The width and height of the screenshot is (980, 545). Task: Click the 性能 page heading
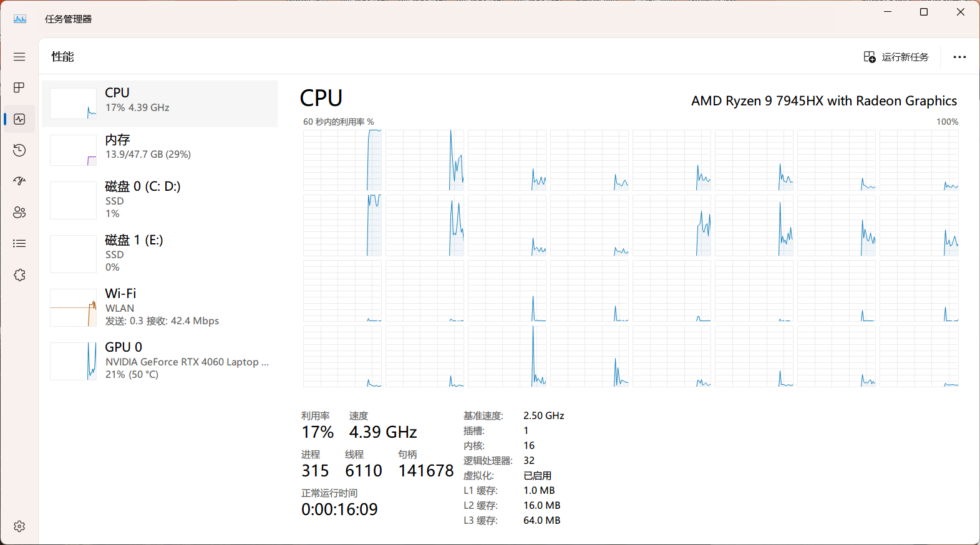click(x=62, y=57)
